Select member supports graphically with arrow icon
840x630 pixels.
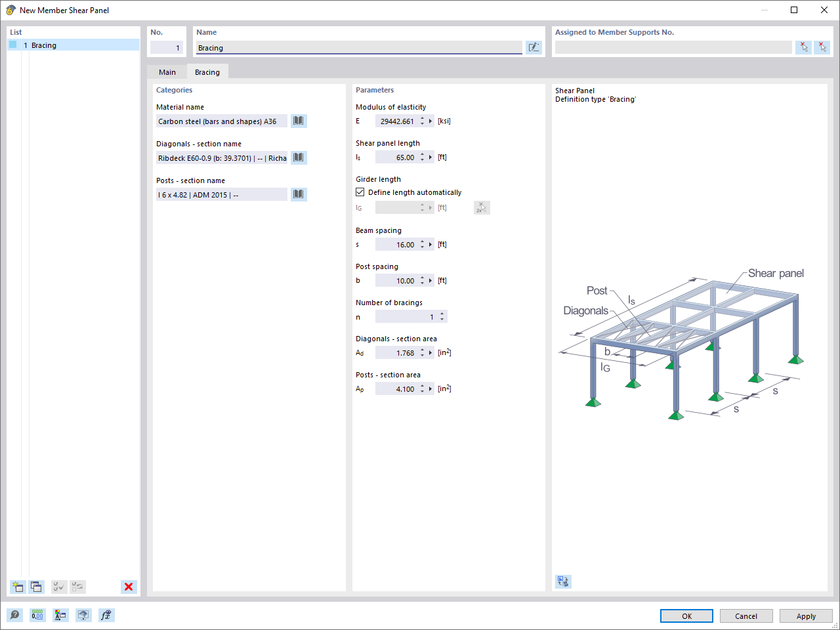coord(803,47)
